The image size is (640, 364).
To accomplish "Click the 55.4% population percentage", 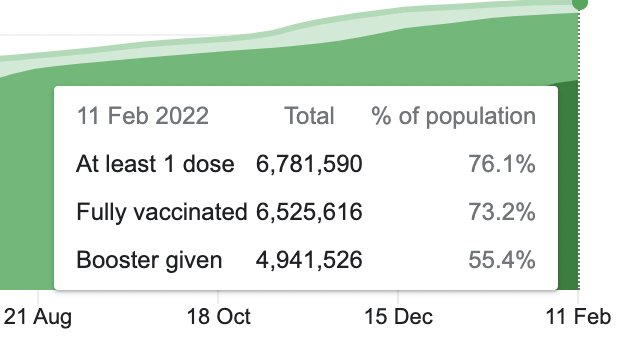I will [502, 260].
